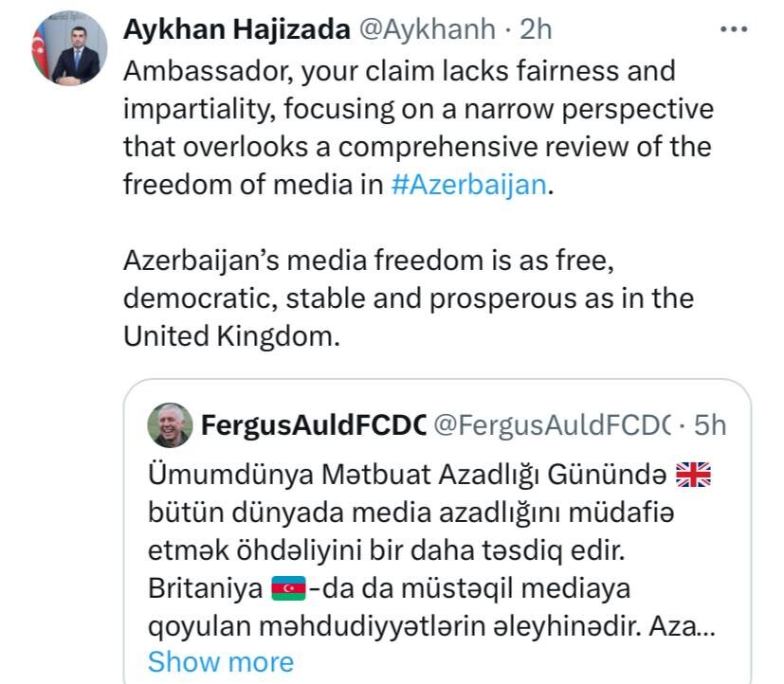Open the three-dot more options menu

[x=734, y=29]
